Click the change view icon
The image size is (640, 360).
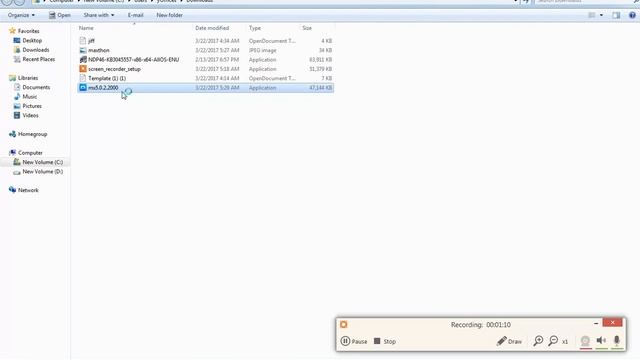[591, 15]
